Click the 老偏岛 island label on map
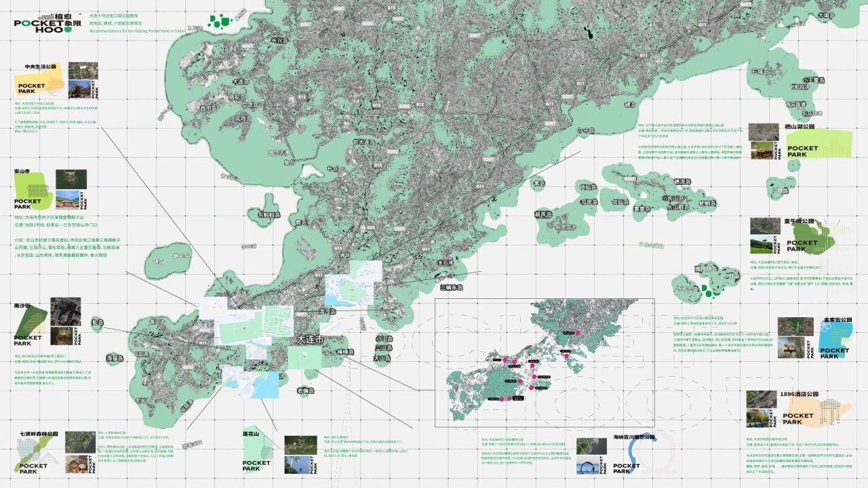The image size is (868, 488). pos(306,390)
